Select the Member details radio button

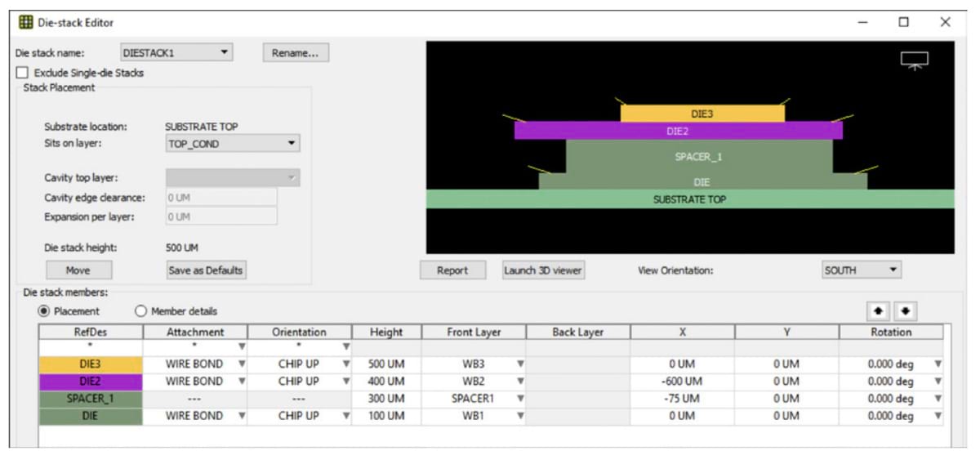[140, 311]
